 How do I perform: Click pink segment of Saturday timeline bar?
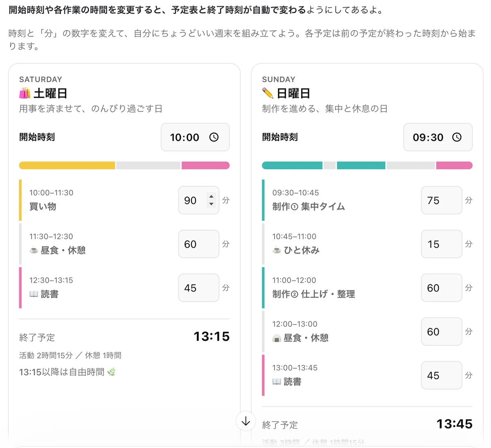205,166
